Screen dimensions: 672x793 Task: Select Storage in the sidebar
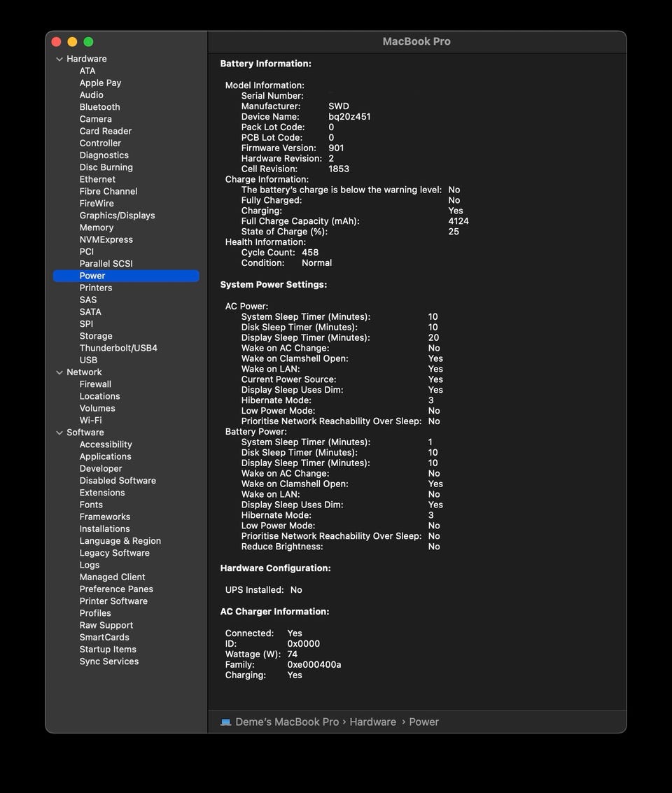(x=96, y=337)
